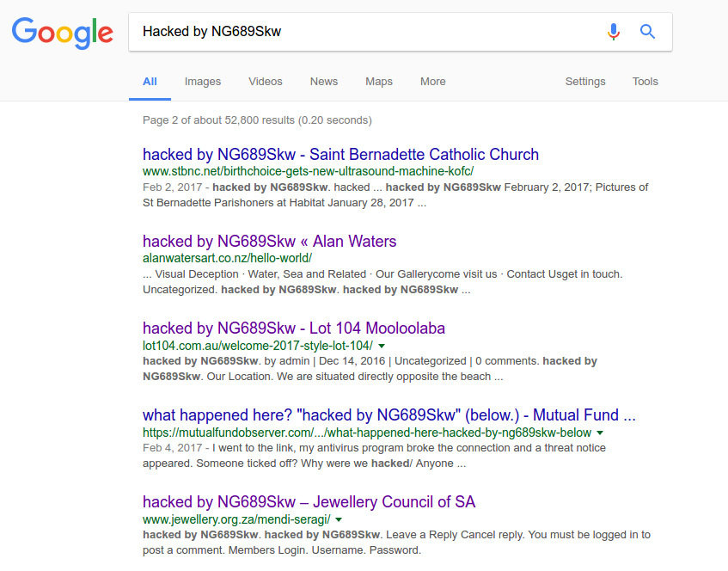Open the Lot 104 Mooloolaba result

point(293,328)
